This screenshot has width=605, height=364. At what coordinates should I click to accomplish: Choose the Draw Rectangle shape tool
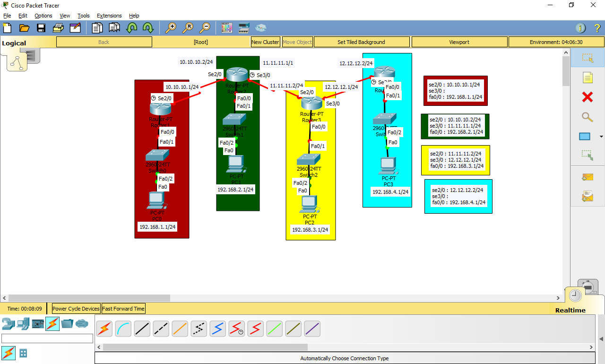pos(585,137)
